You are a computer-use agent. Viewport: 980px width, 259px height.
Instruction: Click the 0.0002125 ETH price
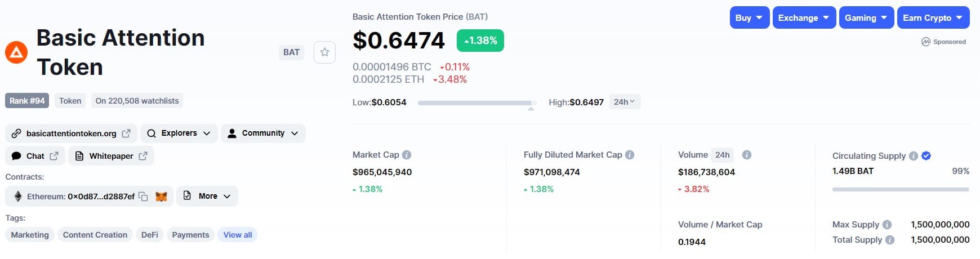click(389, 79)
